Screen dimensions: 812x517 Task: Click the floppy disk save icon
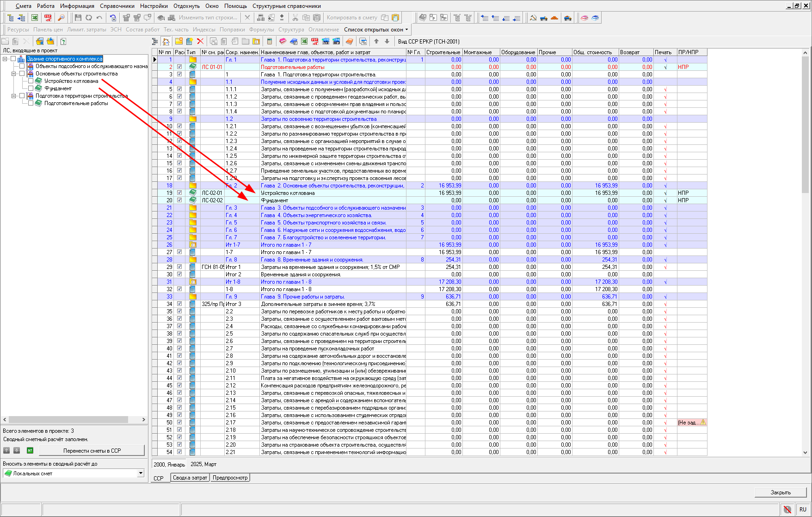pos(78,18)
